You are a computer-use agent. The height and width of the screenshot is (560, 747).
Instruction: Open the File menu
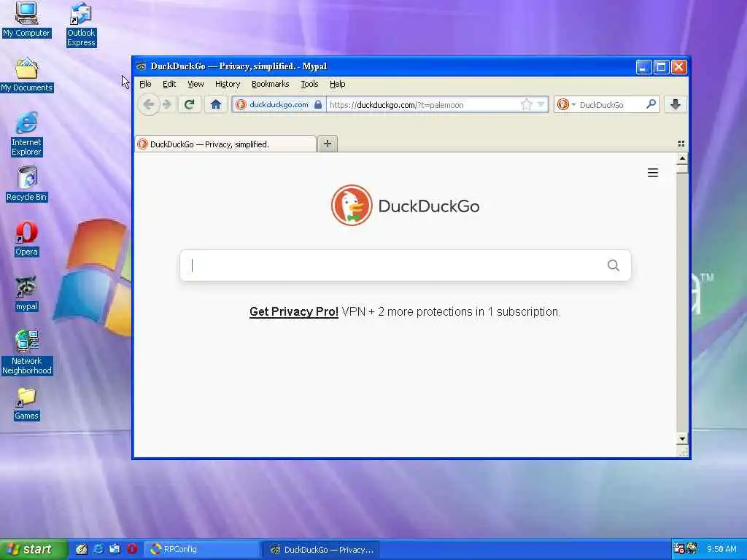145,84
